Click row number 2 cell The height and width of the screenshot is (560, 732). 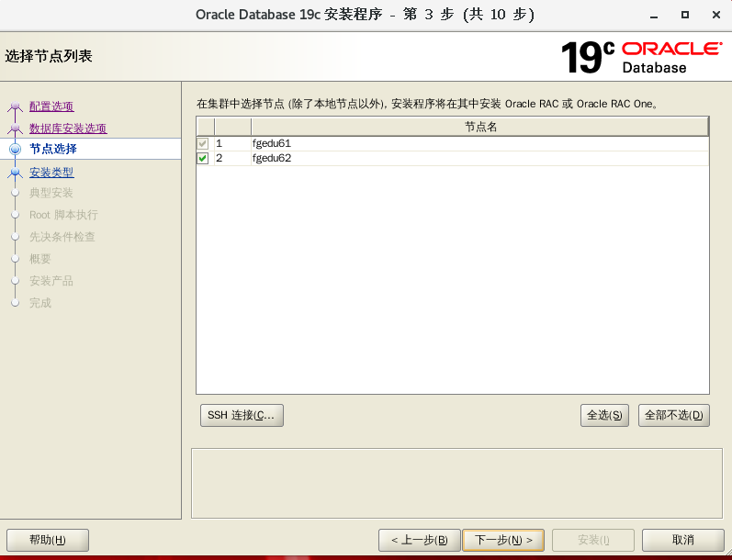click(x=232, y=158)
